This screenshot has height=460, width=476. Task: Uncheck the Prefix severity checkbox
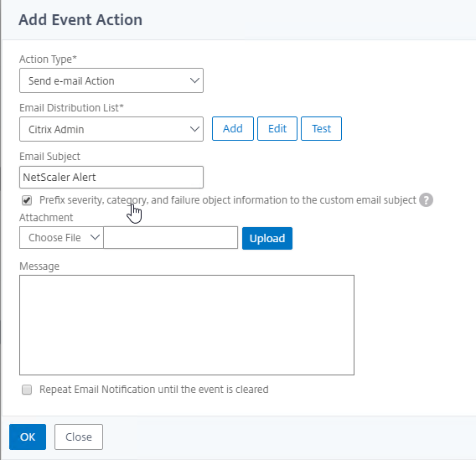tap(27, 200)
